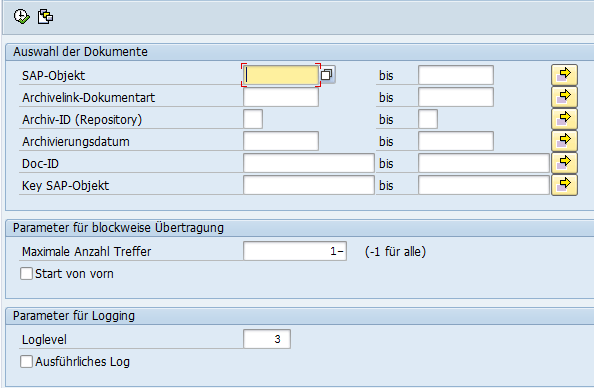Screen dimensions: 594x388
Task: Open multiple selection for Key SAP-Objekt
Action: click(x=564, y=185)
